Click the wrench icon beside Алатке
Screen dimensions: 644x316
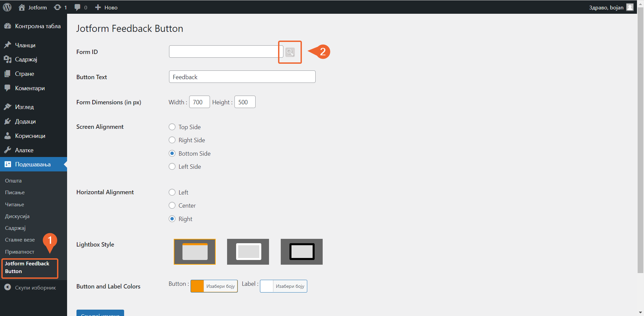click(x=7, y=150)
